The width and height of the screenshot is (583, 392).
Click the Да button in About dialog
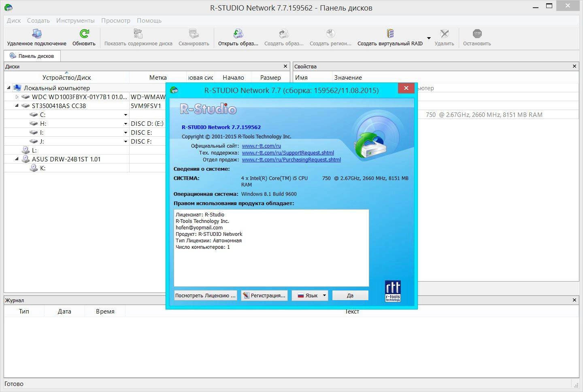350,295
